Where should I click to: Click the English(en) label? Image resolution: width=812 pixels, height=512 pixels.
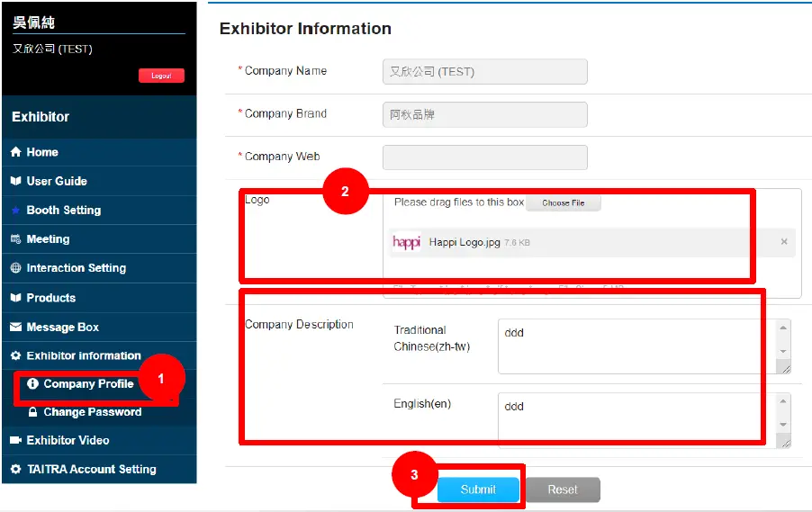tap(422, 403)
